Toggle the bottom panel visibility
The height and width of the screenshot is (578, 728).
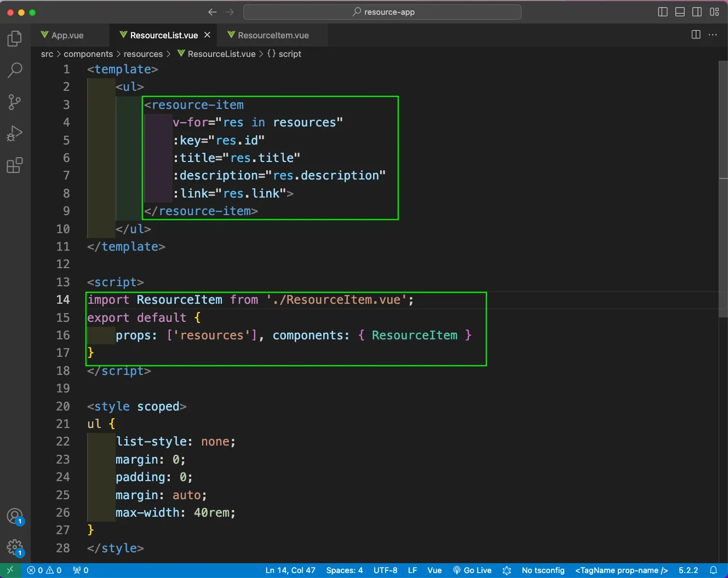[x=680, y=12]
